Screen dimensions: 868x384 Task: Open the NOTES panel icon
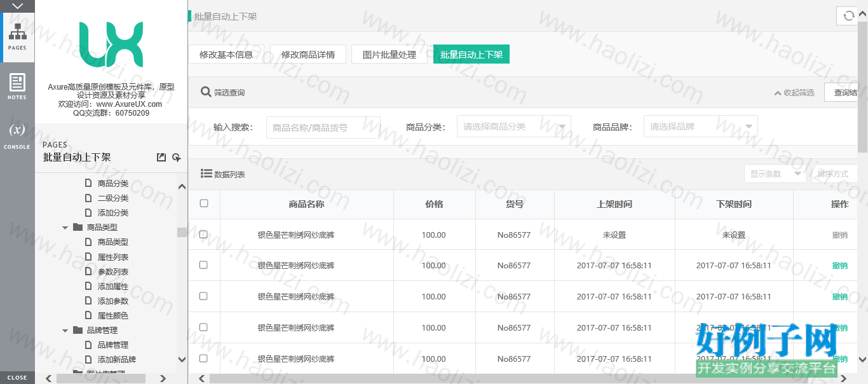pos(17,86)
